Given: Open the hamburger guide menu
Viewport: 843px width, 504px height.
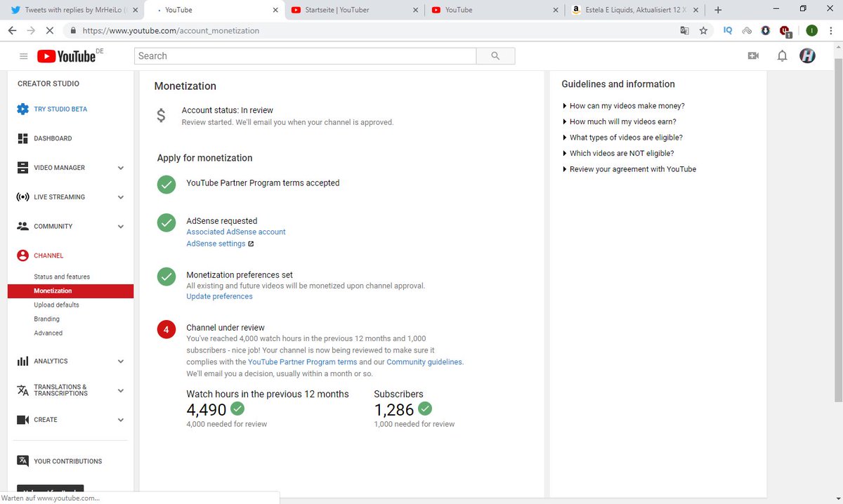Looking at the screenshot, I should point(24,56).
